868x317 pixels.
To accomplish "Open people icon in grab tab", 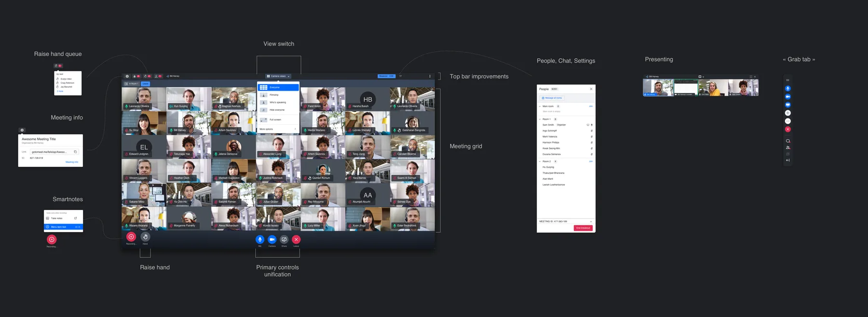I will [x=788, y=147].
